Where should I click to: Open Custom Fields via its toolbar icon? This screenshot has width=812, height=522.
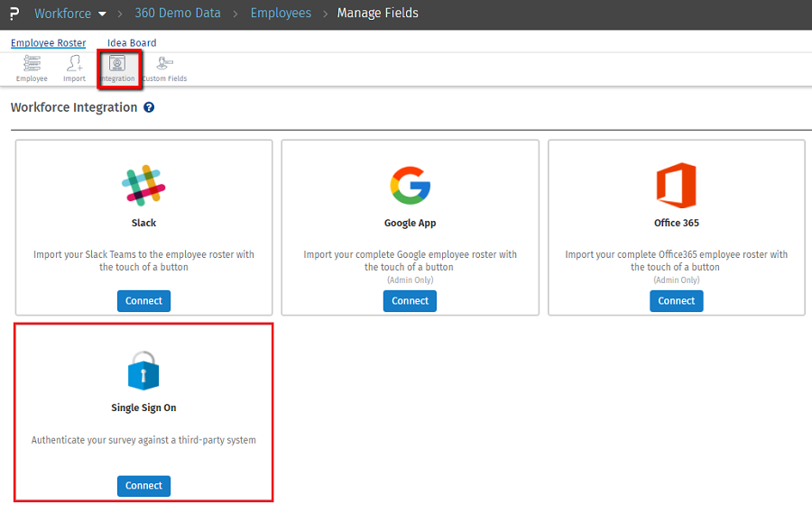point(163,68)
